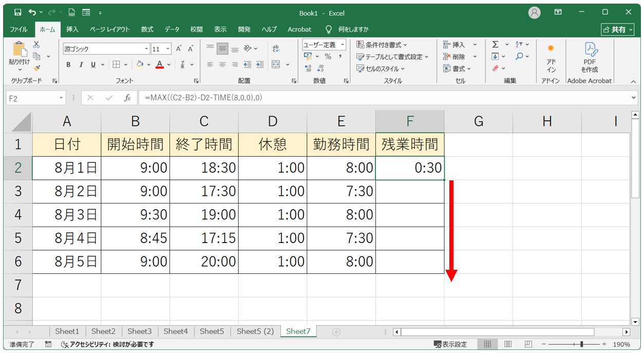
Task: Adjust the zoom slider handle
Action: [x=581, y=344]
